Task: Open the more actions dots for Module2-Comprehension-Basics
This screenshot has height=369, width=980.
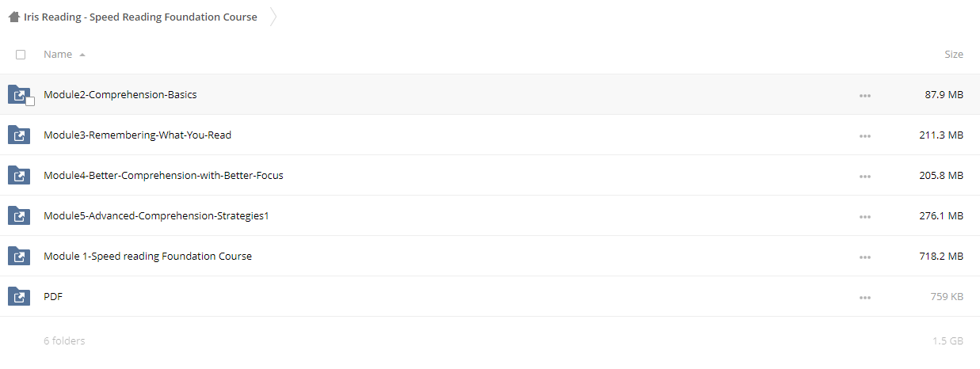Action: click(864, 95)
